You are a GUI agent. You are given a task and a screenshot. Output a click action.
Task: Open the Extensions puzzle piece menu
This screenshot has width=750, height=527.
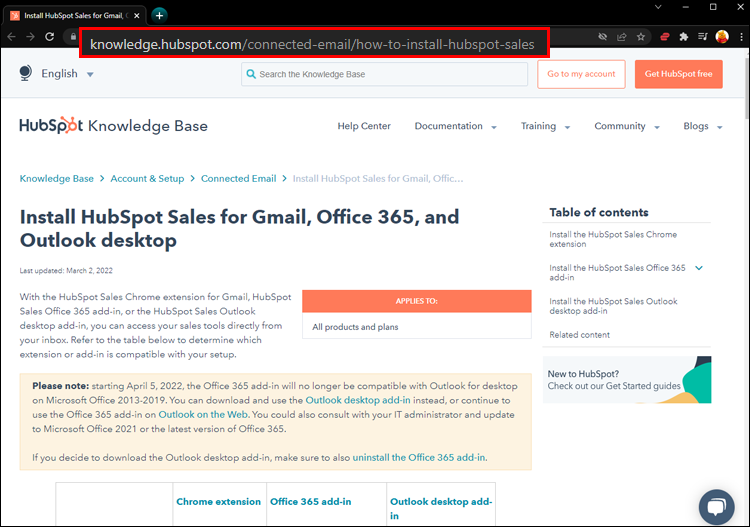[x=684, y=37]
